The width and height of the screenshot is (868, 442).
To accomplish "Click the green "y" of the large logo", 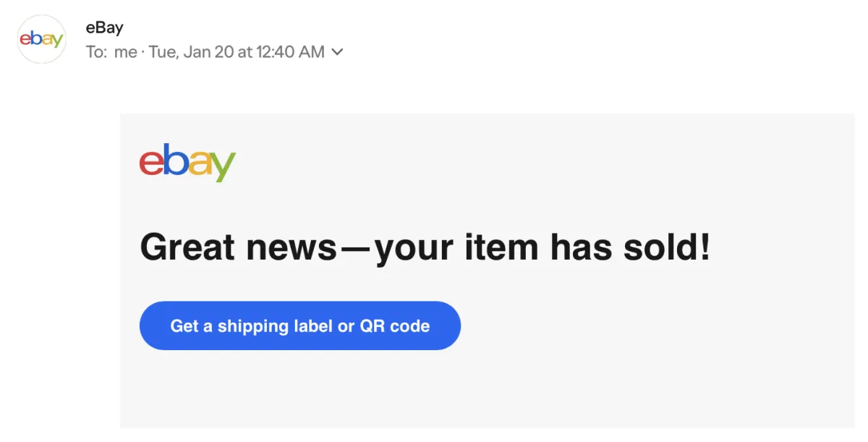I will 223,167.
